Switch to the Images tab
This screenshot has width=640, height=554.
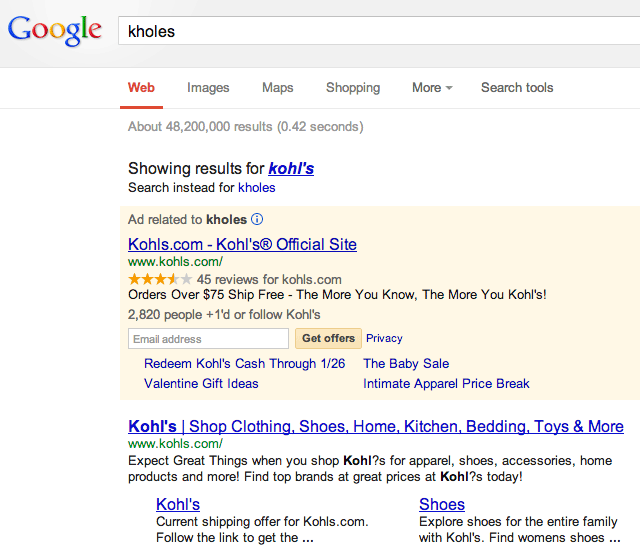coord(208,87)
